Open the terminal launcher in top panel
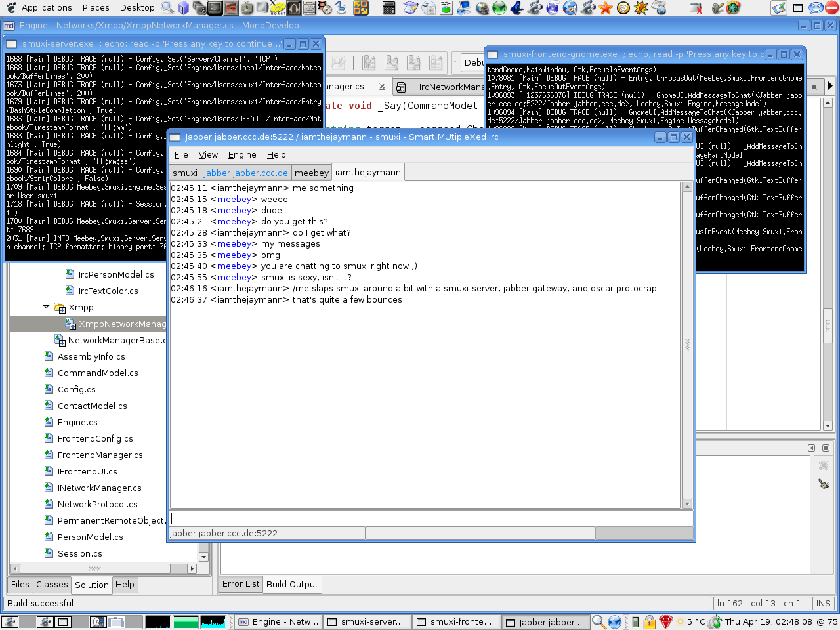840x630 pixels. 215,8
